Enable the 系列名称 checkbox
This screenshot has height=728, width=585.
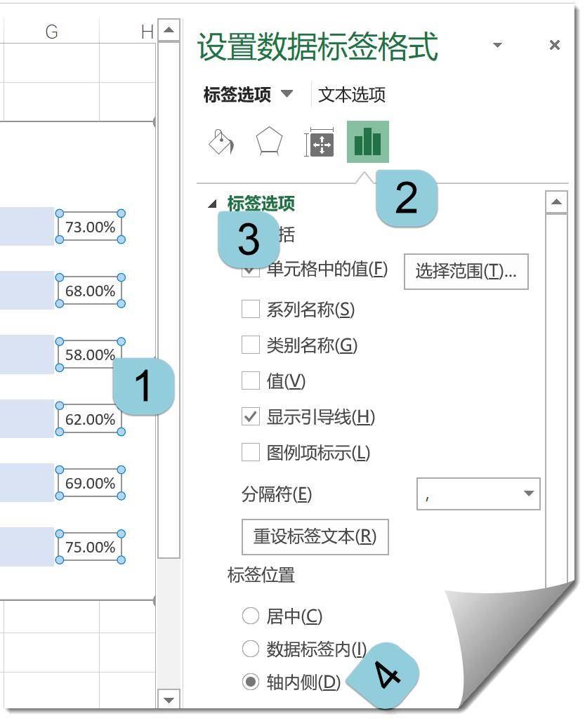click(x=250, y=309)
